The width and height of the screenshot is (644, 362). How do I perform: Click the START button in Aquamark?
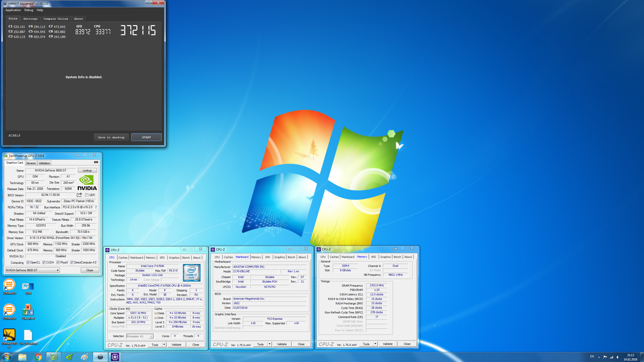146,137
